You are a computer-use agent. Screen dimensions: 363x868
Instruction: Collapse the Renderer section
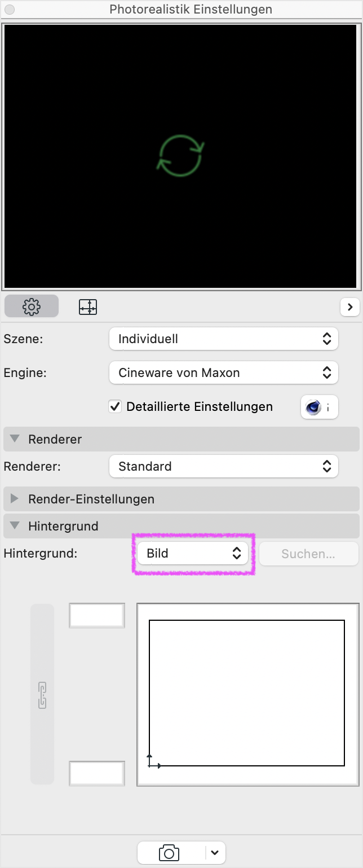click(x=181, y=439)
